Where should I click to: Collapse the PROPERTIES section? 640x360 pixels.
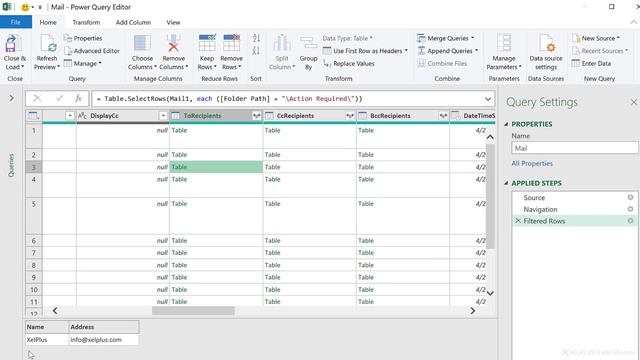(507, 124)
